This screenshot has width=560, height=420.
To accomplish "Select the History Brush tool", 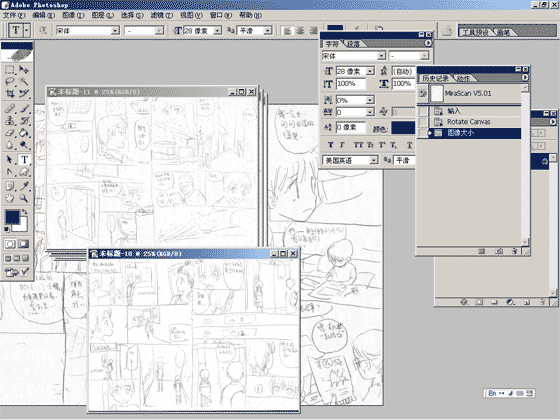I will [24, 120].
